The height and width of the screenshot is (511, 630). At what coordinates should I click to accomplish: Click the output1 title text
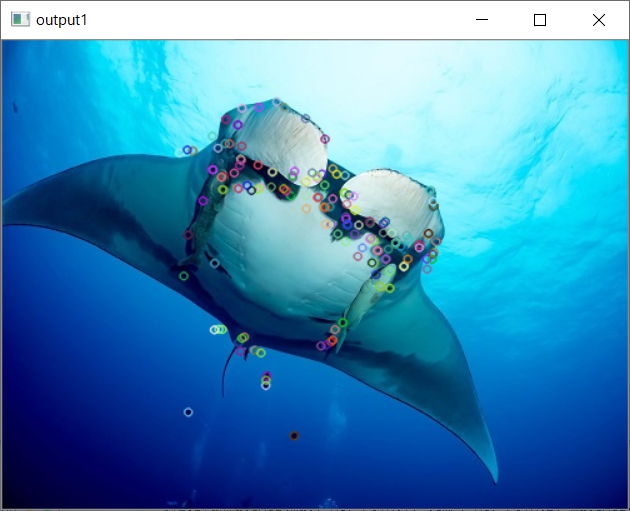point(61,20)
